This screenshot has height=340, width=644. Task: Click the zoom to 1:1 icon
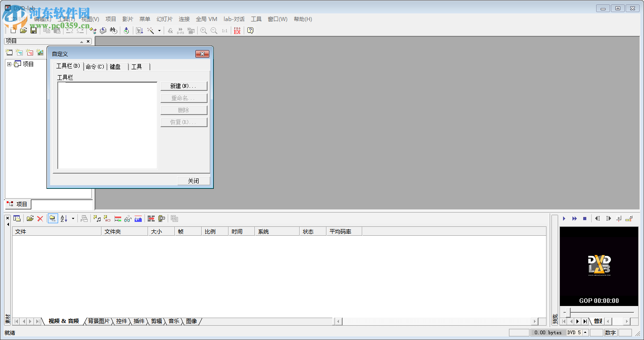224,30
